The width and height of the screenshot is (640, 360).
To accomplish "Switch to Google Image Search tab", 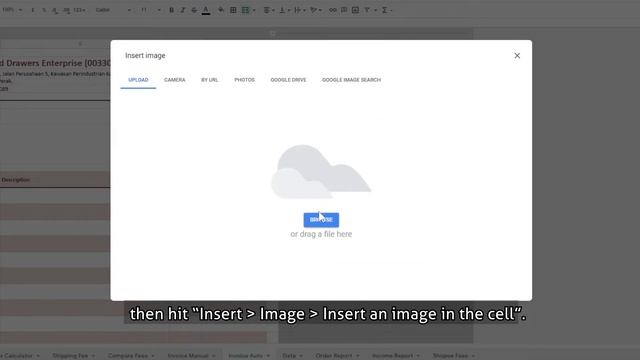I will coord(351,80).
